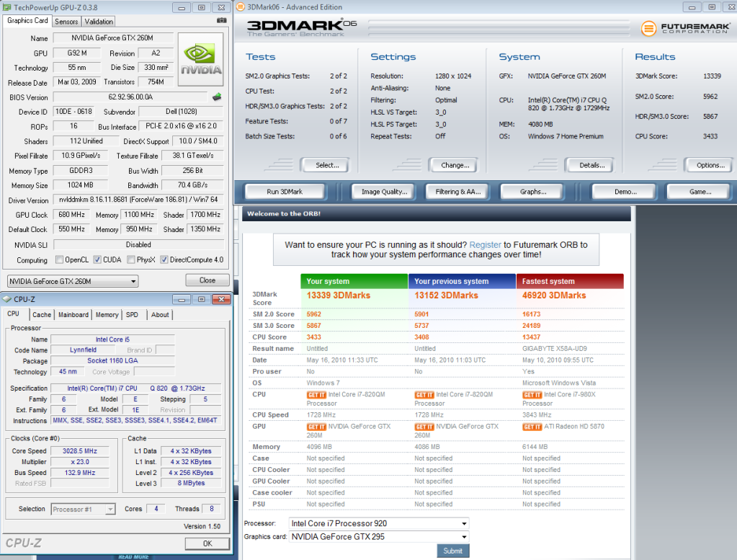Click the GPU-Z title bar app icon
The height and width of the screenshot is (560, 737).
click(x=7, y=7)
